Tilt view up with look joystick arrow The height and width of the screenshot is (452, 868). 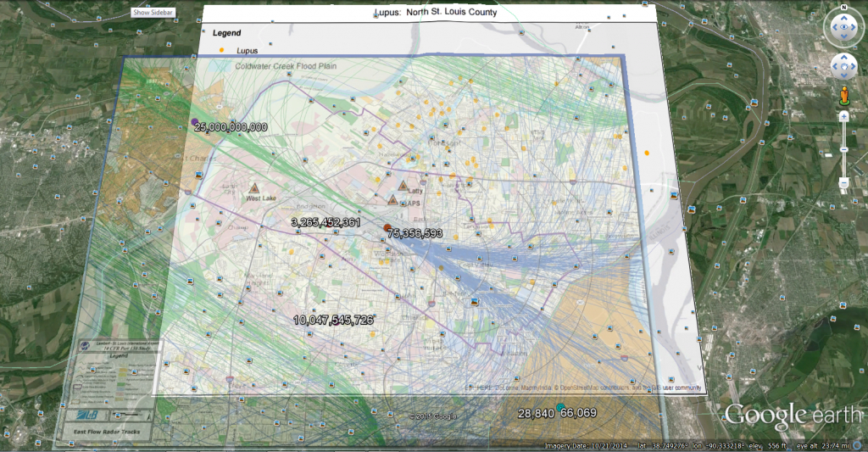843,17
